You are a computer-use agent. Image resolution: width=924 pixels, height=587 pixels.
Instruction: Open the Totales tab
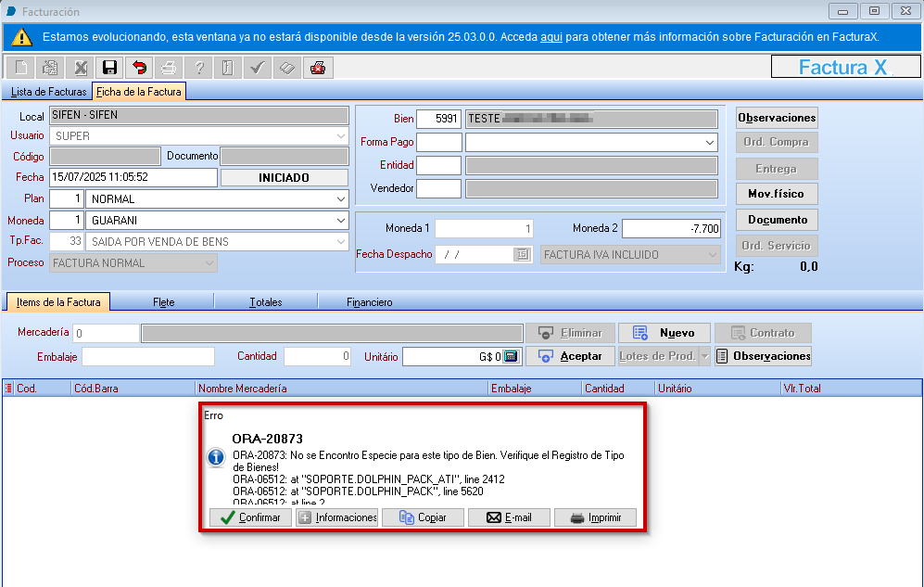pyautogui.click(x=266, y=302)
